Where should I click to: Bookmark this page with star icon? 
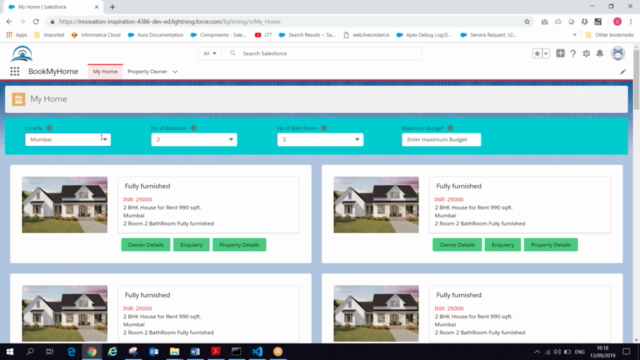pyautogui.click(x=527, y=22)
